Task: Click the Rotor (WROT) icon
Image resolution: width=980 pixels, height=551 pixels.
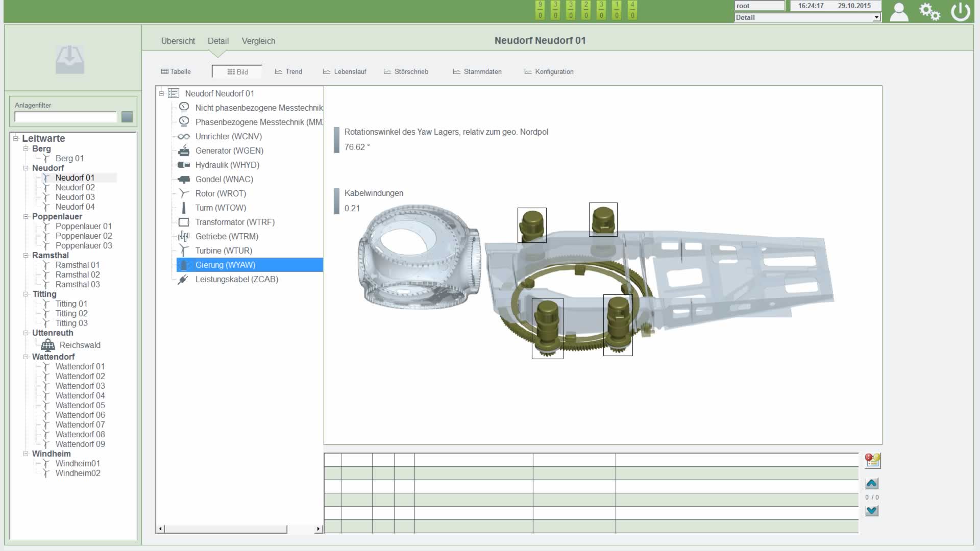Action: point(184,193)
